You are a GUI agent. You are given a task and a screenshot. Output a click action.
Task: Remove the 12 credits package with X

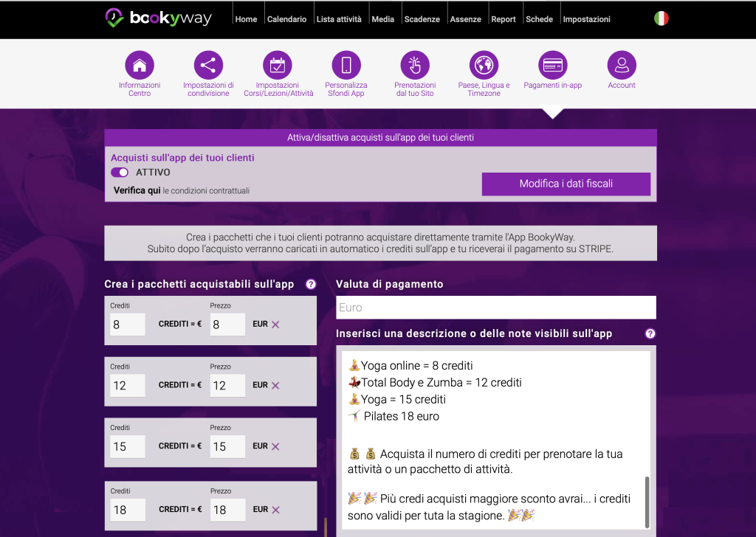click(275, 385)
